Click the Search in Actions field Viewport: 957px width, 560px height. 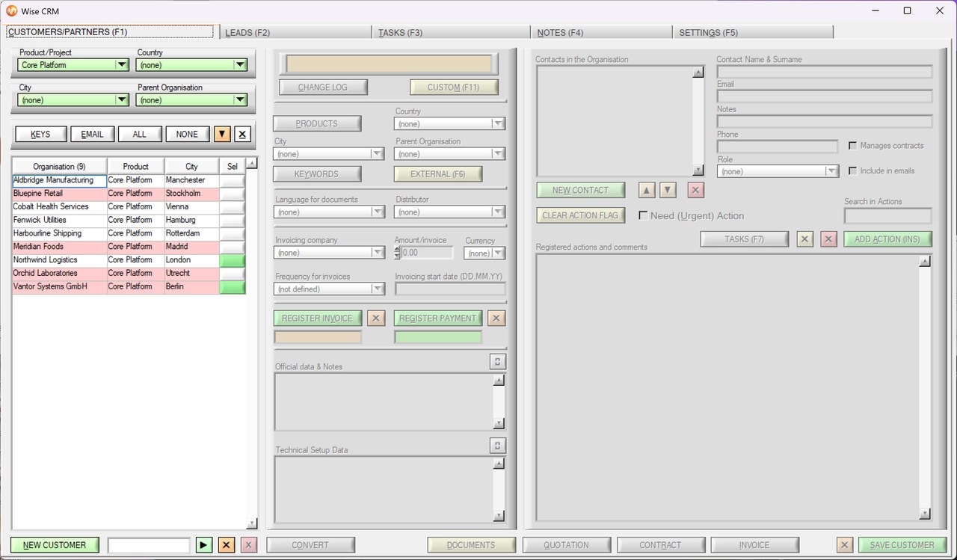pos(888,216)
